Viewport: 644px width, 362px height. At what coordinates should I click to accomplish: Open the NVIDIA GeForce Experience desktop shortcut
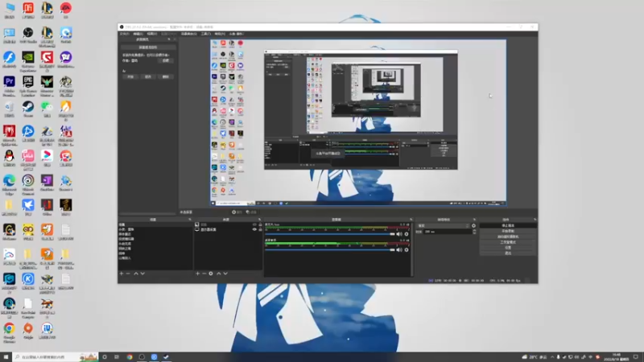click(x=28, y=60)
